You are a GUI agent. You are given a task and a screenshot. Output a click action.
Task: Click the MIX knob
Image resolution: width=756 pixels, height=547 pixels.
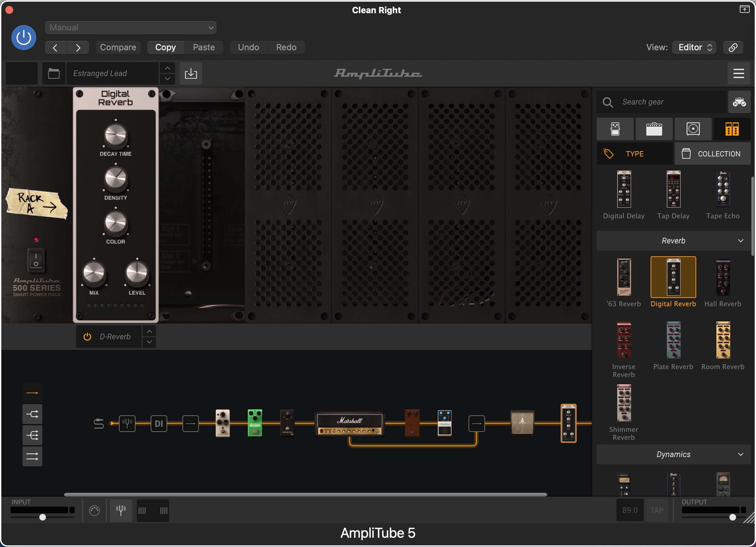[x=94, y=274]
